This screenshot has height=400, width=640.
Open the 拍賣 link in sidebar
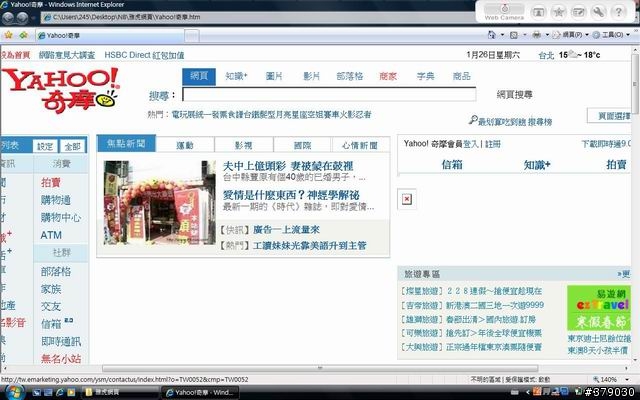pyautogui.click(x=51, y=182)
